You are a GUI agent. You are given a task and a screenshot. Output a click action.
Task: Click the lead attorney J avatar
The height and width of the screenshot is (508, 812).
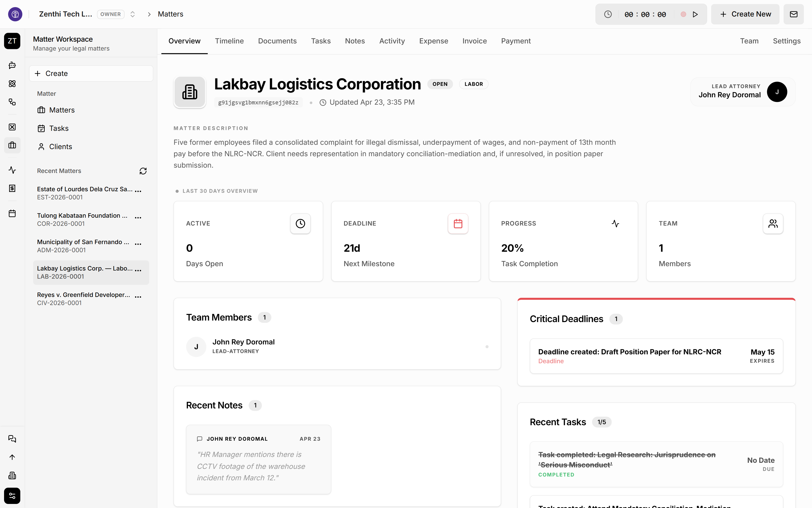point(777,92)
